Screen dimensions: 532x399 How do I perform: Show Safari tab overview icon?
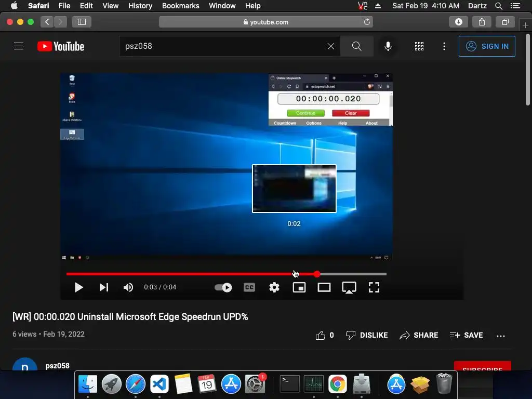[505, 22]
